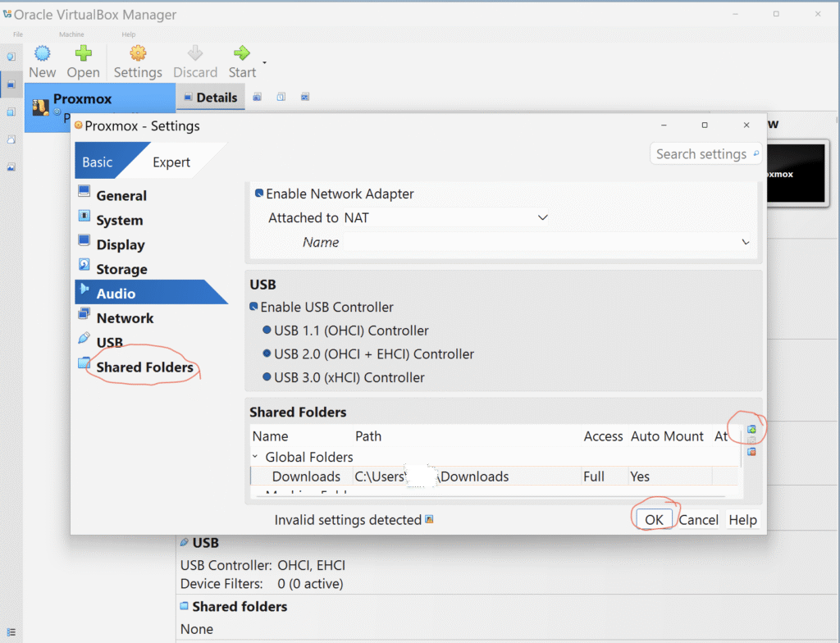Select the Storage settings category
This screenshot has width=840, height=643.
[121, 269]
